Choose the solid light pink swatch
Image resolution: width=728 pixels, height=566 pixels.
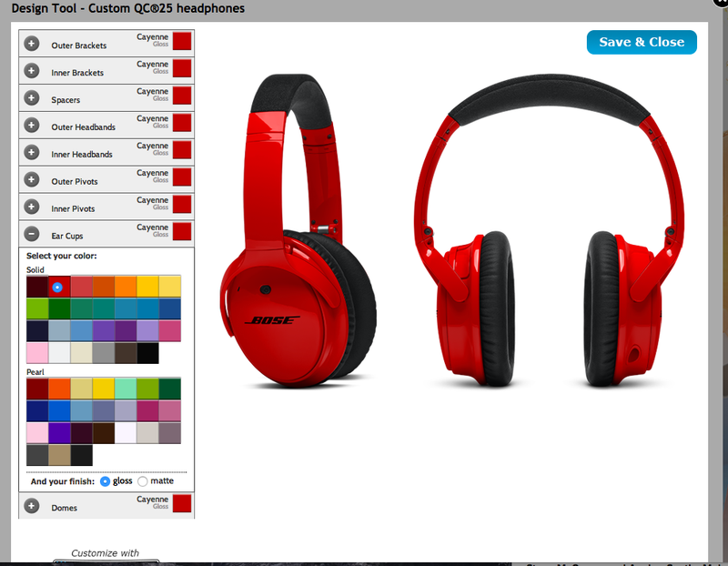click(37, 353)
